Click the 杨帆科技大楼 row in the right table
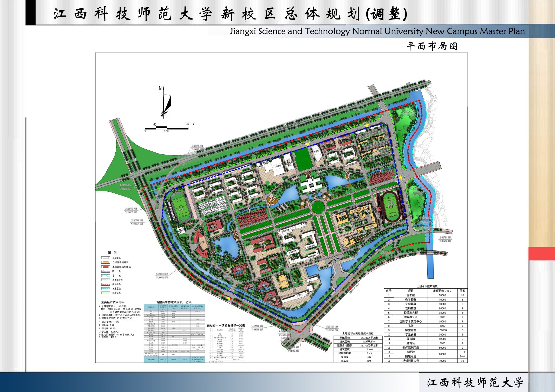This screenshot has height=392, width=555. [x=411, y=361]
